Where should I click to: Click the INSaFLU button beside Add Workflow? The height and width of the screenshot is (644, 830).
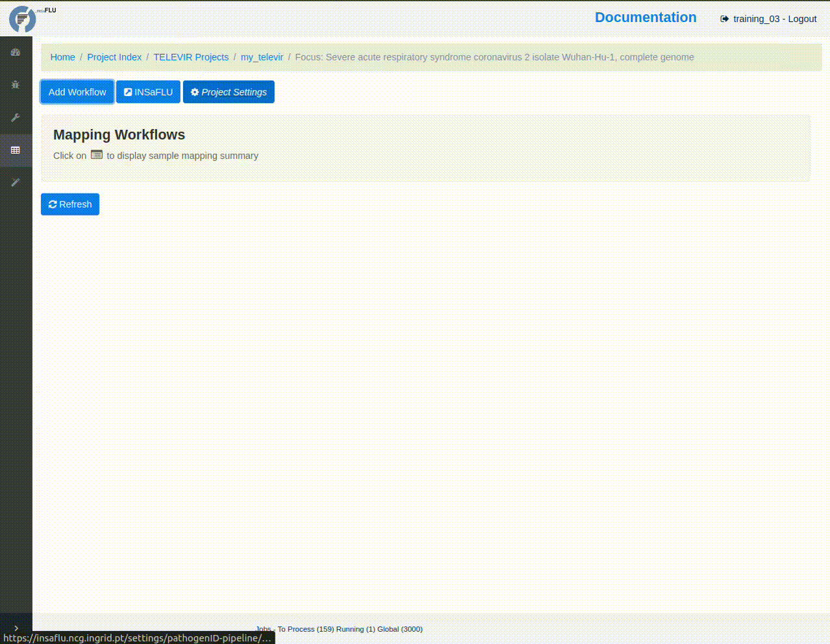coord(148,92)
